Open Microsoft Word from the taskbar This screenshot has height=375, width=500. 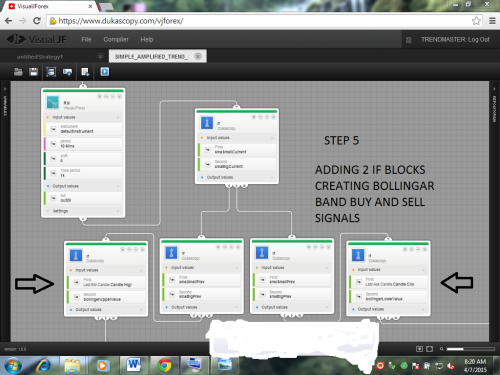tap(134, 365)
